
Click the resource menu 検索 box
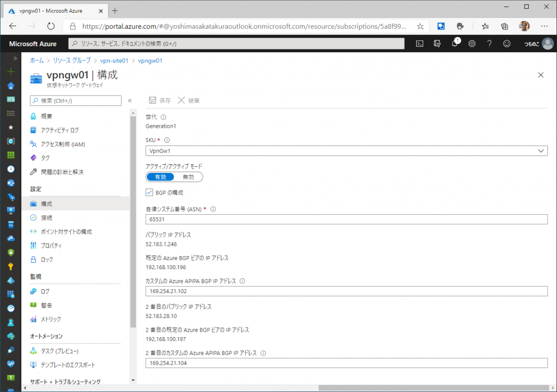pos(76,101)
